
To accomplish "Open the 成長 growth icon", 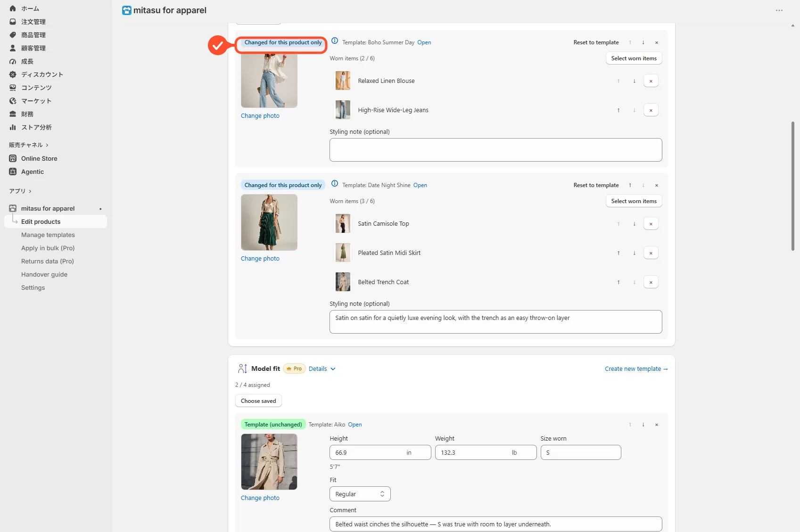I will point(13,61).
